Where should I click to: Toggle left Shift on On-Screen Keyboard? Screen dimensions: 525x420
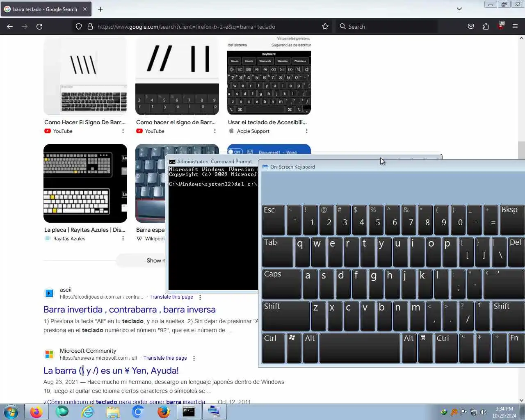(x=286, y=316)
